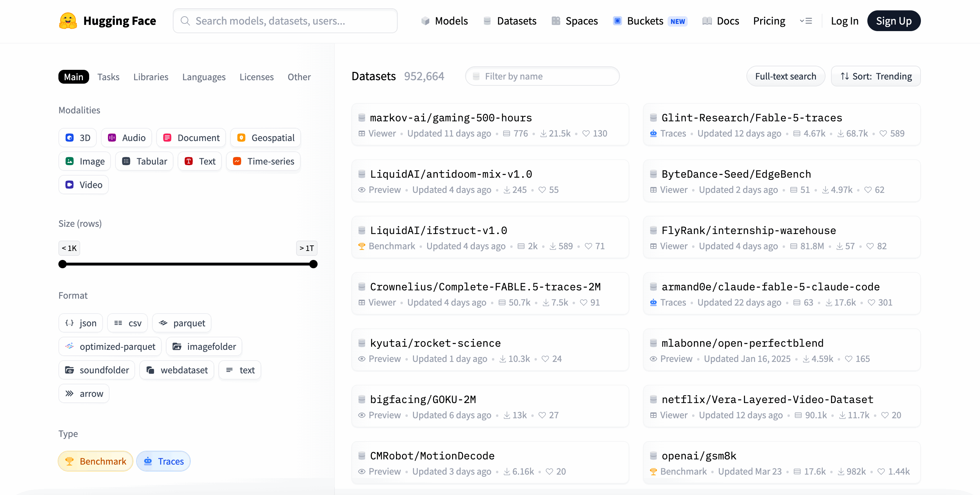Switch to the Tasks tab
This screenshot has height=495, width=980.
[109, 77]
